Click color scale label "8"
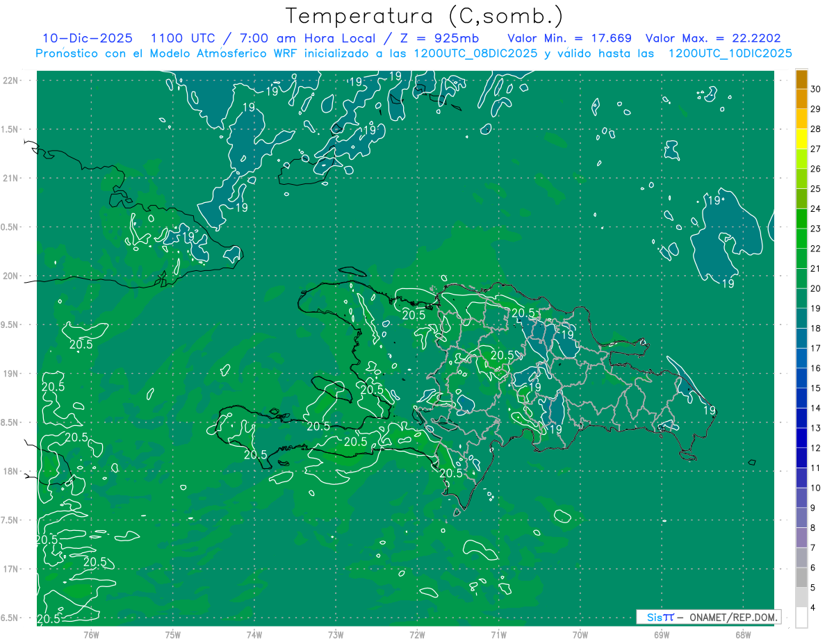 [815, 527]
